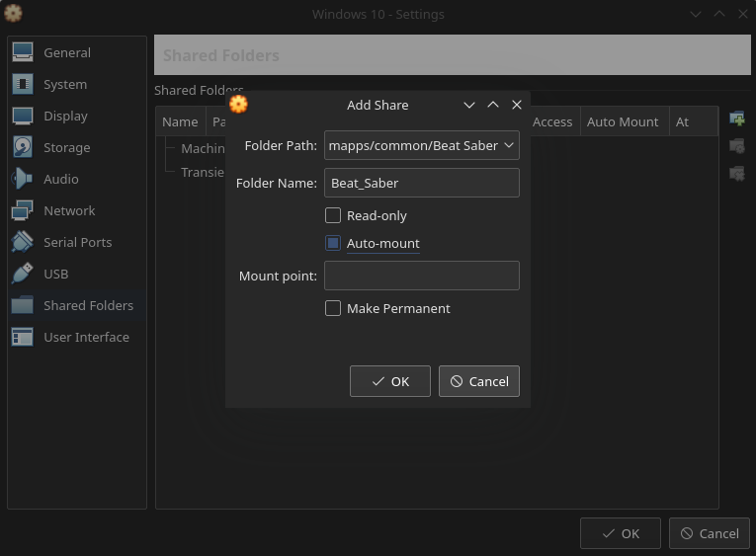Screen dimensions: 756x556
Task: Check the Make Permanent option
Action: tap(333, 308)
